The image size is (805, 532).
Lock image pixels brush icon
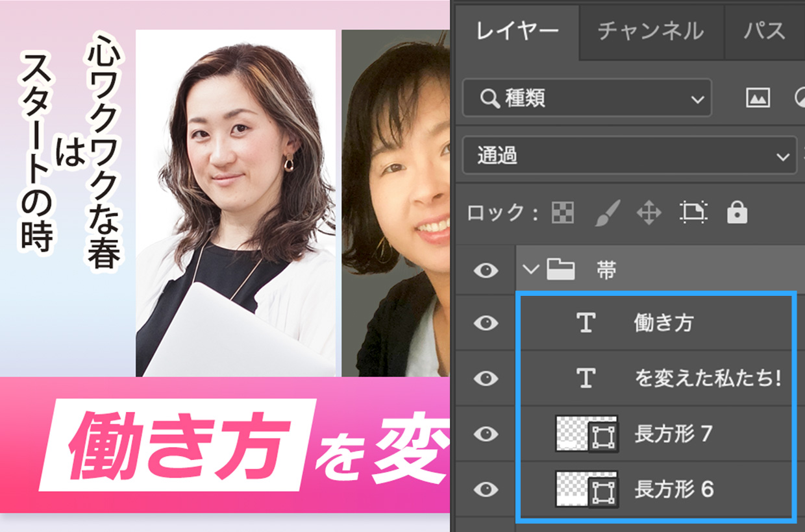point(608,212)
